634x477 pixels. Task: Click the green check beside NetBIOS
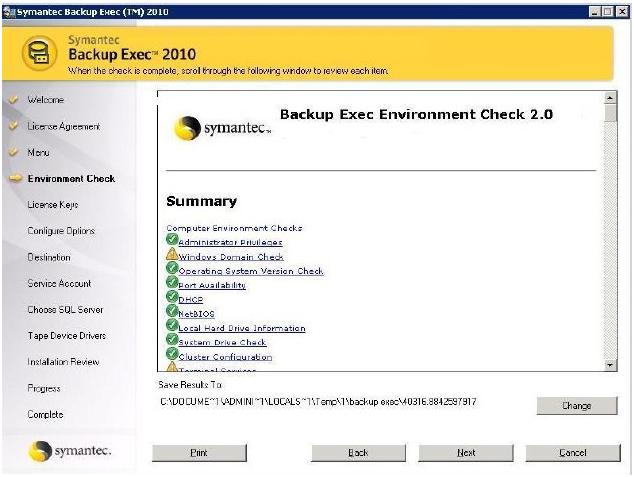tap(172, 311)
